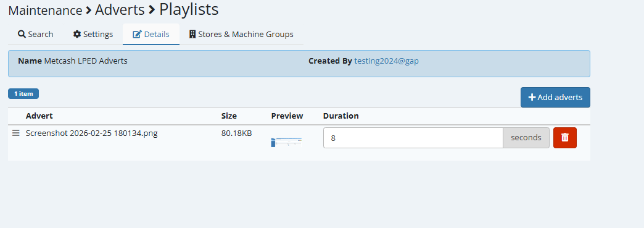Open Stores & Machine Groups tab
644x228 pixels.
pyautogui.click(x=241, y=34)
